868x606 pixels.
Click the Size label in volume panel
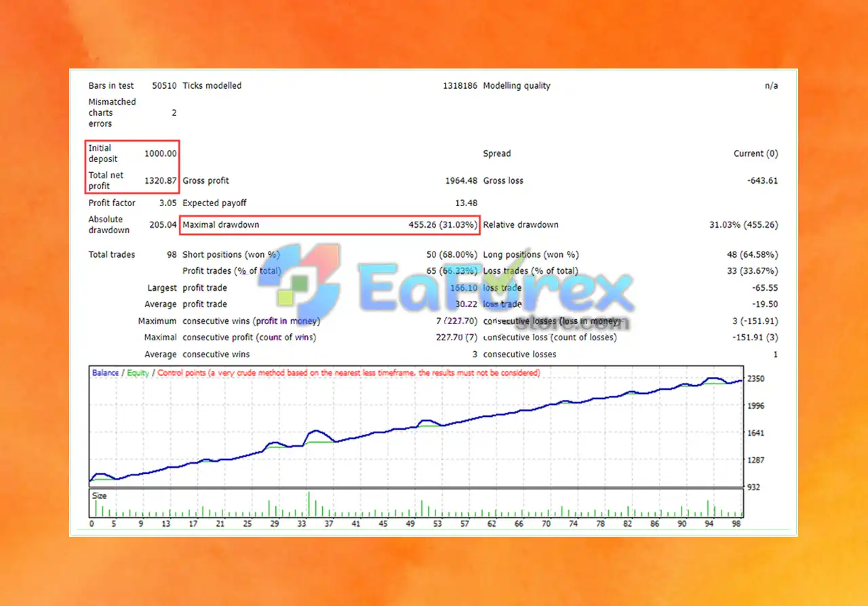pyautogui.click(x=100, y=496)
